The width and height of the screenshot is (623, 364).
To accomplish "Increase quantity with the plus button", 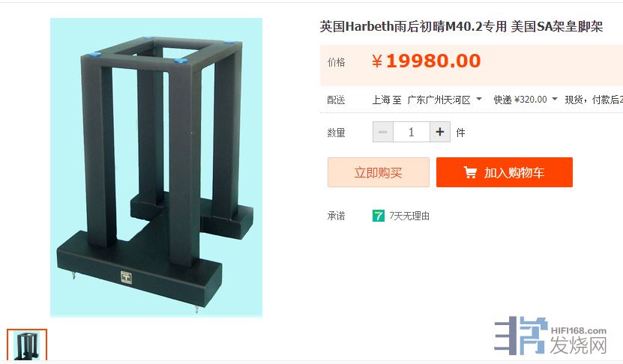I will point(440,132).
